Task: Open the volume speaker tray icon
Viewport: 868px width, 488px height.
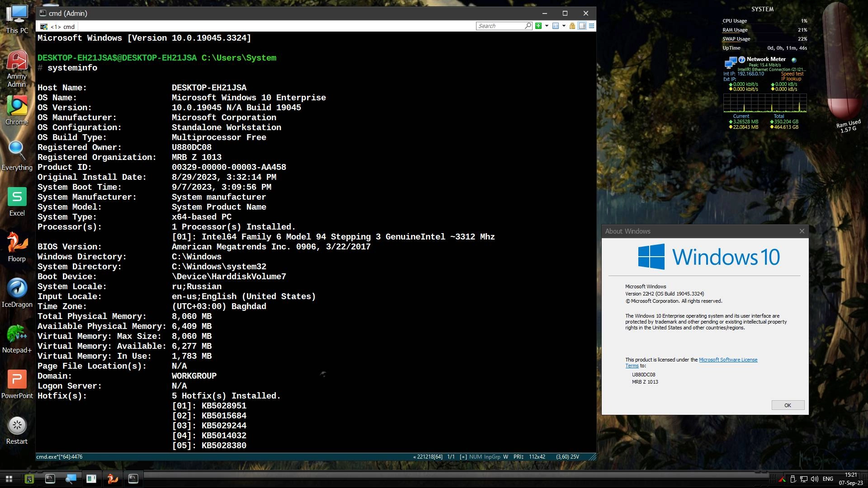Action: tap(815, 479)
